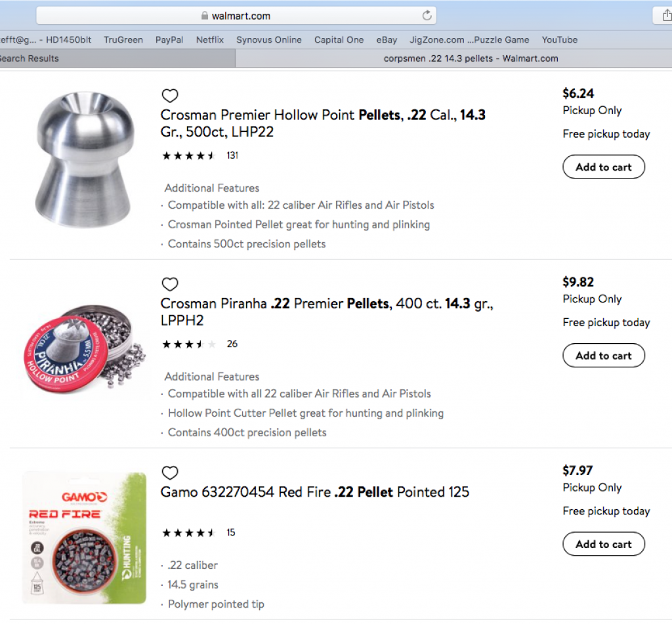The height and width of the screenshot is (624, 672).
Task: Add the $9.82 Piranha pellets to cart
Action: pyautogui.click(x=604, y=355)
